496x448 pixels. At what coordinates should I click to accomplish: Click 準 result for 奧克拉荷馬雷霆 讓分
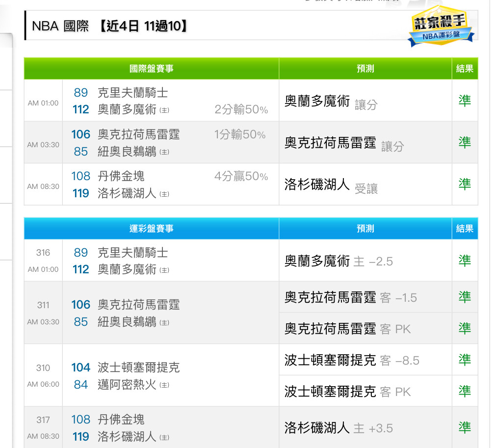click(x=465, y=142)
